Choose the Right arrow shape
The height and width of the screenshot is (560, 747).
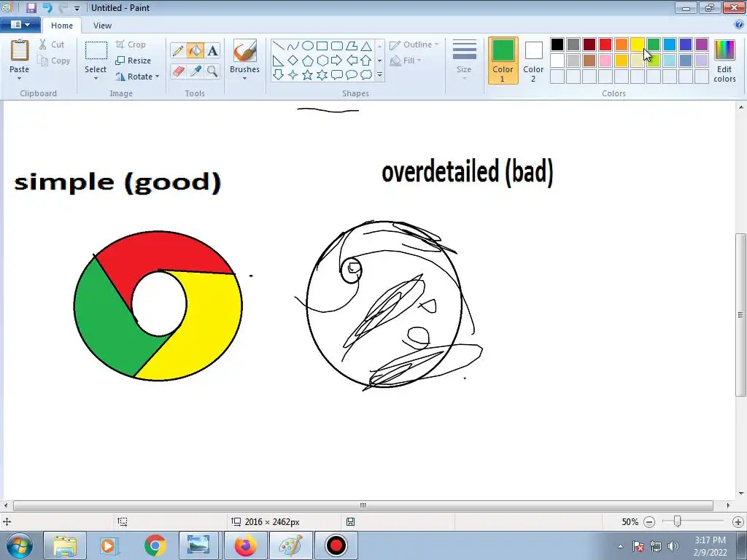coord(337,61)
